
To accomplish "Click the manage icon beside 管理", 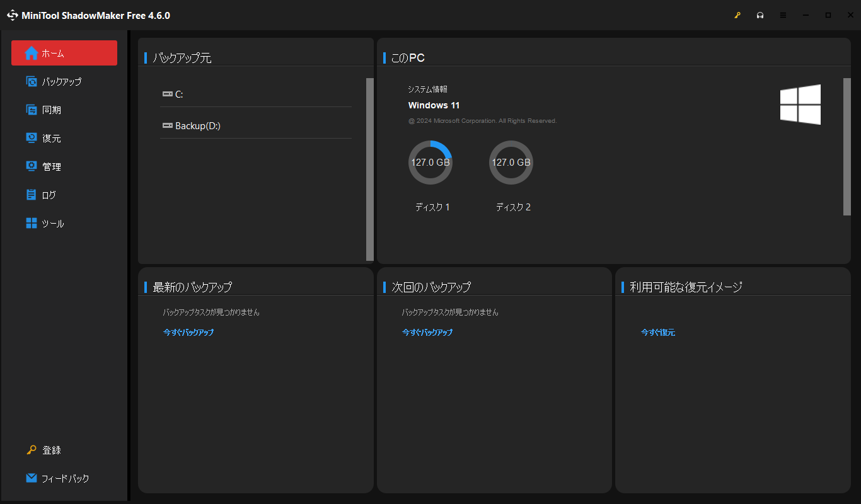I will [x=32, y=166].
